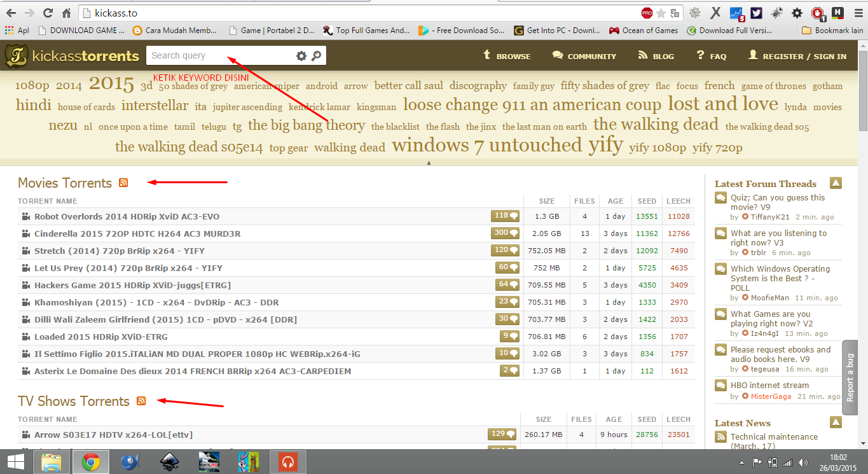Open the 120 comments bubble for Stretch
Screen dimensions: 868x474
(506, 251)
